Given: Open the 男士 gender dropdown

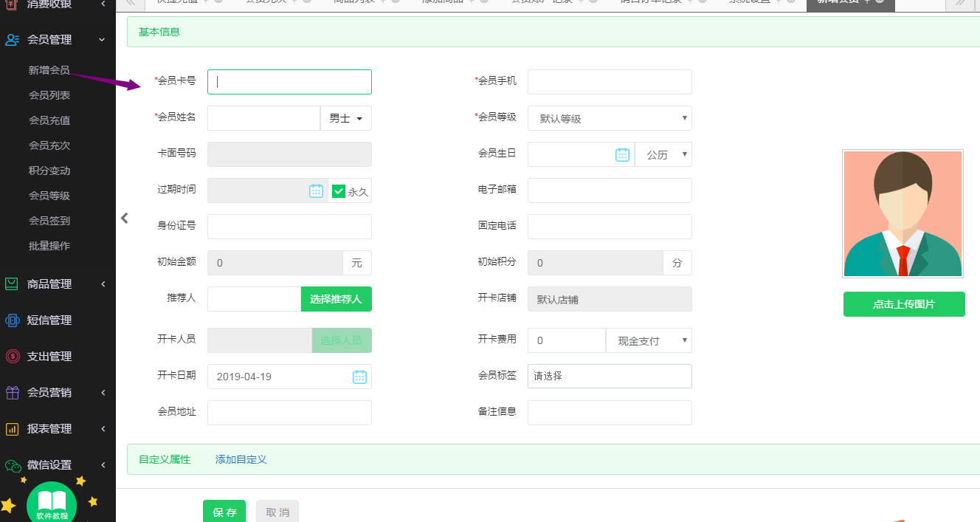Looking at the screenshot, I should point(345,118).
